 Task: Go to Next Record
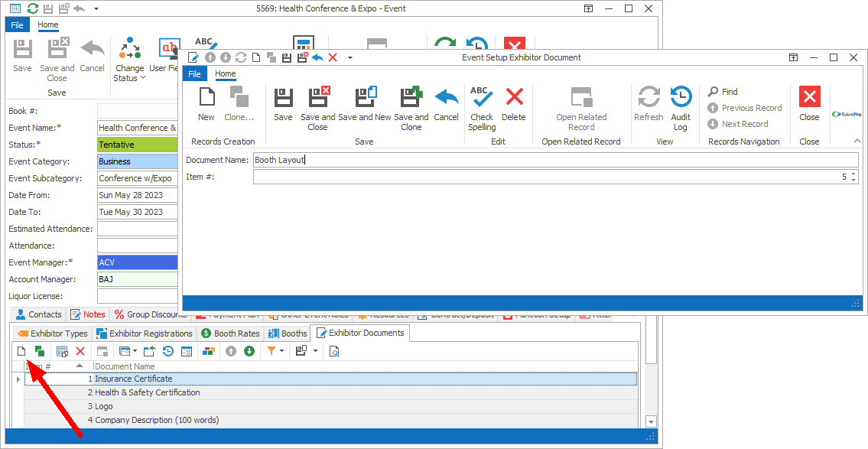click(x=738, y=124)
